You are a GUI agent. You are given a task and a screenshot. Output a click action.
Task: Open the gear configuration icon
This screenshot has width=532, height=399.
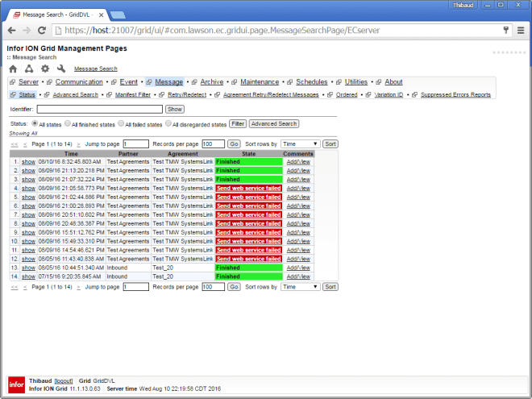pos(45,69)
